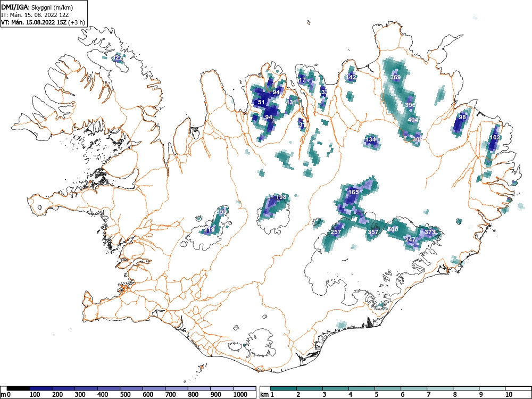Click the 6 tick label in km legend
Screen dimensions: 532x399
[x=402, y=395]
